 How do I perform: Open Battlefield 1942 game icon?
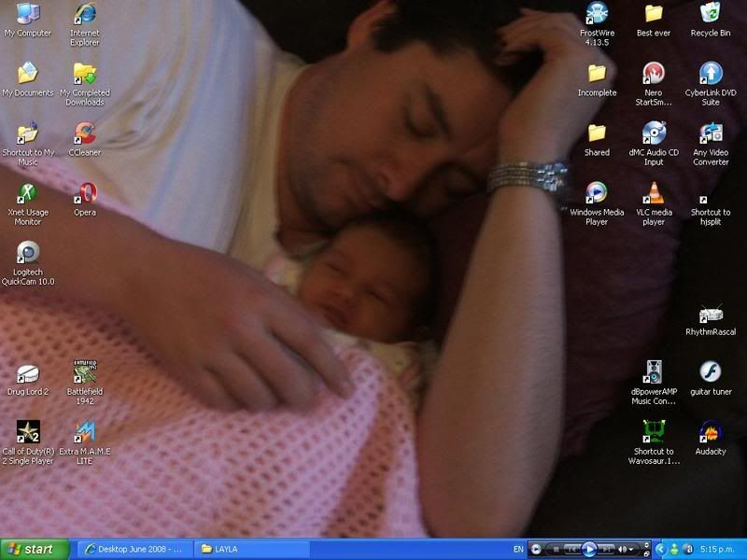[x=85, y=372]
